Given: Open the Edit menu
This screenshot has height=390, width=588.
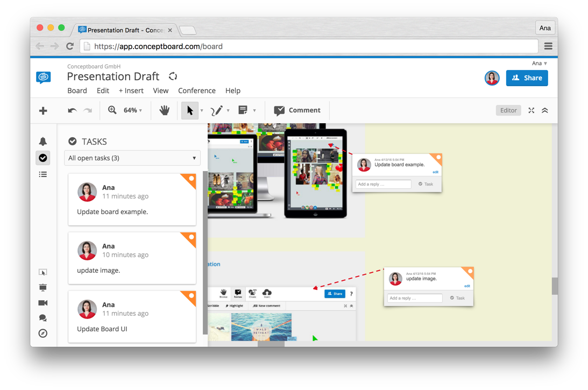Looking at the screenshot, I should point(103,91).
